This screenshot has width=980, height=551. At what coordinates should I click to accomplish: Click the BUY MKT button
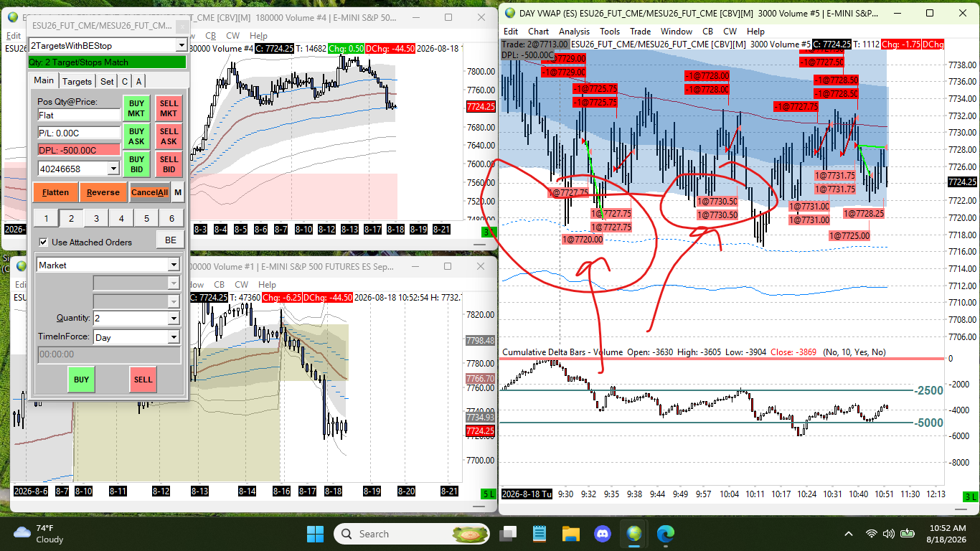tap(136, 109)
